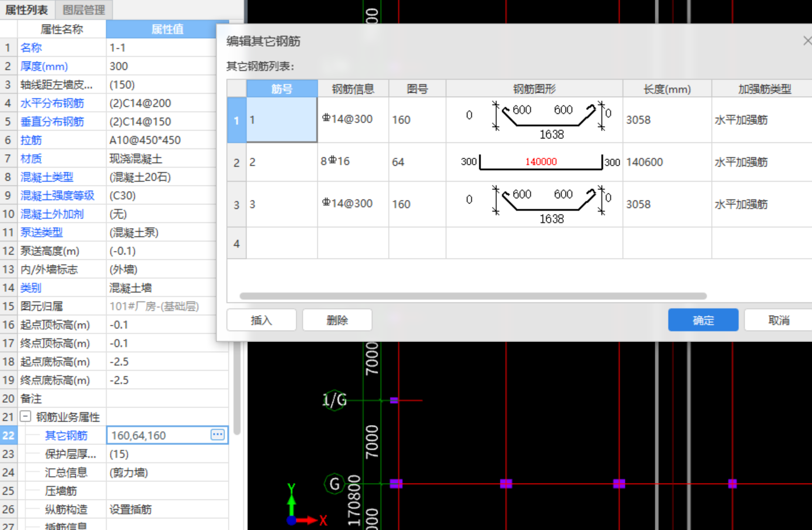Click the 备注 property row
This screenshot has width=812, height=530.
(x=114, y=399)
